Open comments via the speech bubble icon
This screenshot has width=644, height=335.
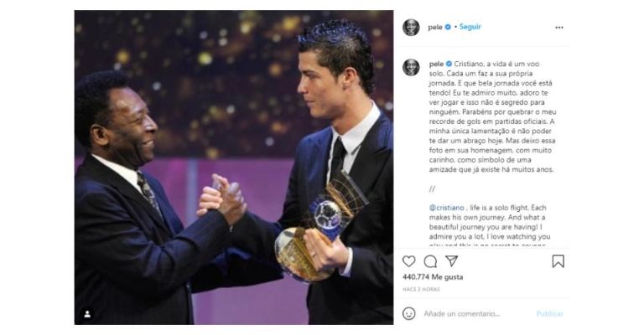click(430, 261)
